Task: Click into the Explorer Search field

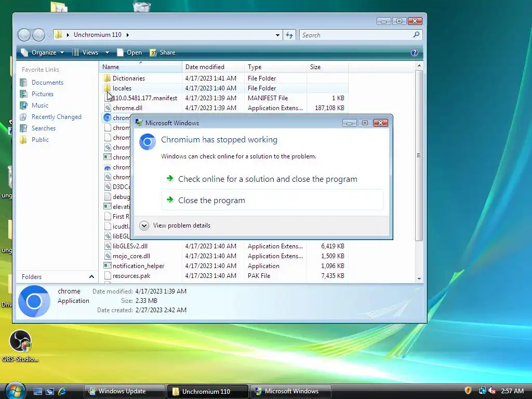Action: coord(355,35)
